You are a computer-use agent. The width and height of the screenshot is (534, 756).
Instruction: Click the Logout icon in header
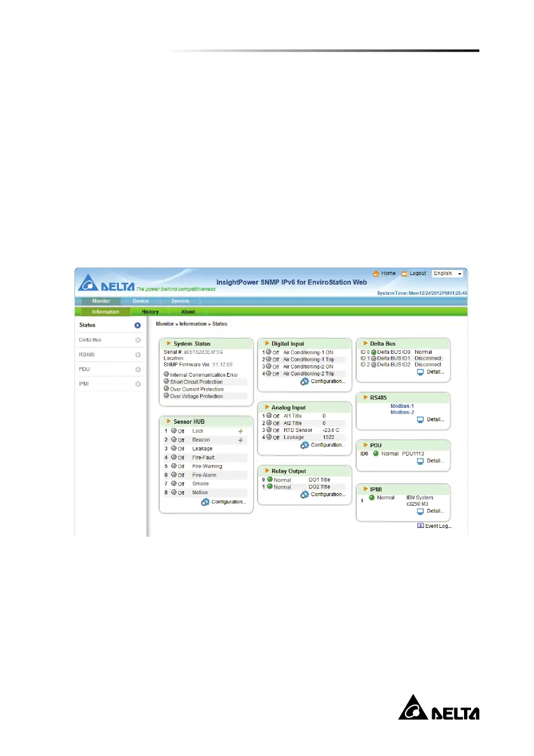click(405, 274)
